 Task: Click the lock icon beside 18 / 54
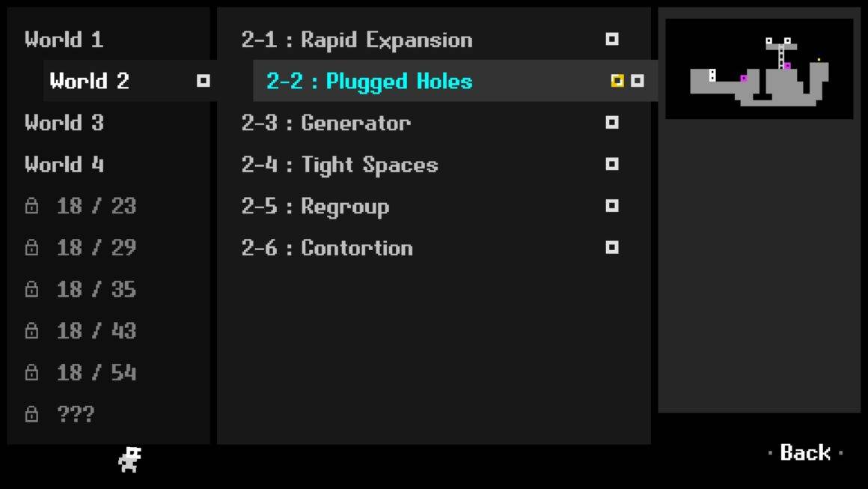click(31, 372)
